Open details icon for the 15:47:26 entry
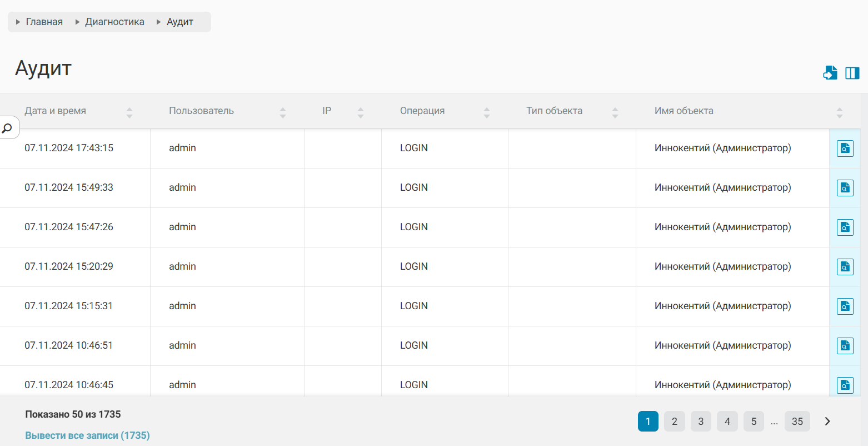Image resolution: width=868 pixels, height=446 pixels. tap(845, 227)
